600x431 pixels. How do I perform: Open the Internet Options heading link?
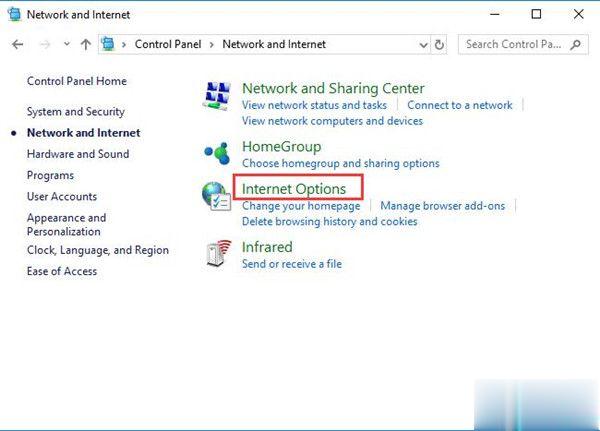coord(294,188)
